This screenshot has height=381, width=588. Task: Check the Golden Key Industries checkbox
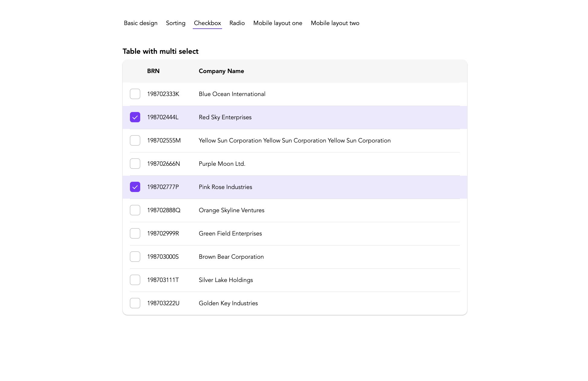point(135,303)
